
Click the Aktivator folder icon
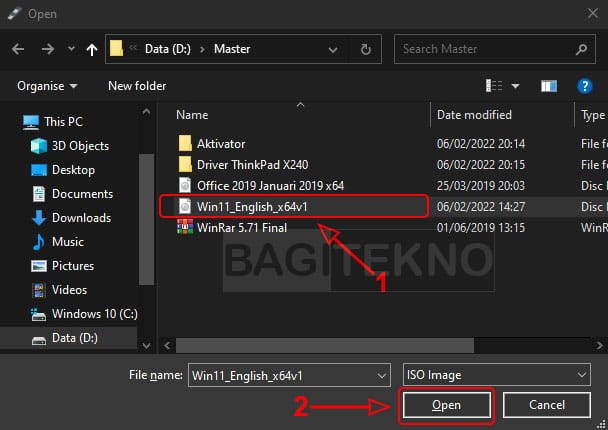pyautogui.click(x=185, y=143)
